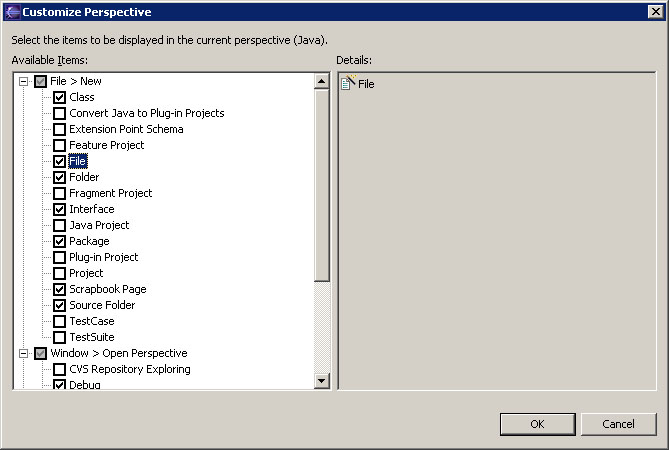This screenshot has height=450, width=669.
Task: Close the Customize Perspective dialog
Action: click(656, 12)
